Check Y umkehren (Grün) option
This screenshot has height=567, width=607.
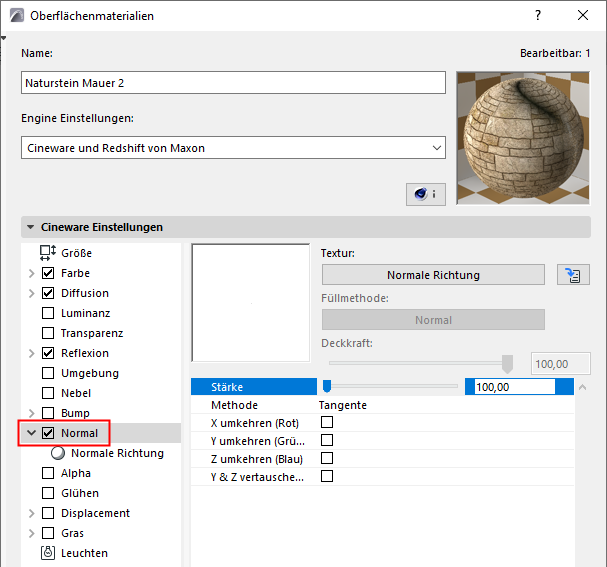pos(327,440)
